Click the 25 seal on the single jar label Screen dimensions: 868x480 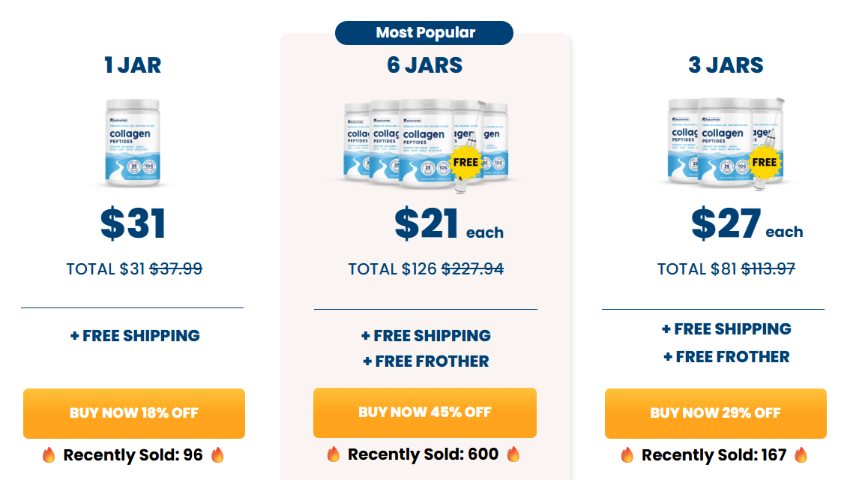[133, 166]
